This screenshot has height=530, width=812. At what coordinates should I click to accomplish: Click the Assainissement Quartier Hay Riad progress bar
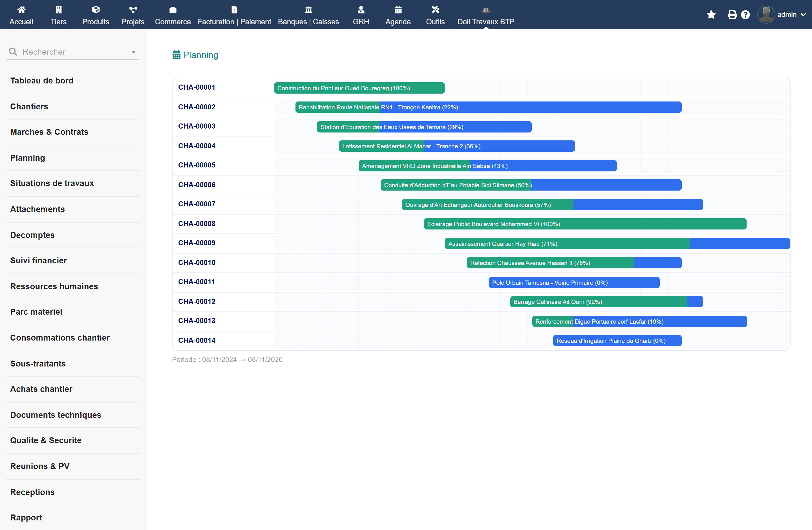click(617, 244)
